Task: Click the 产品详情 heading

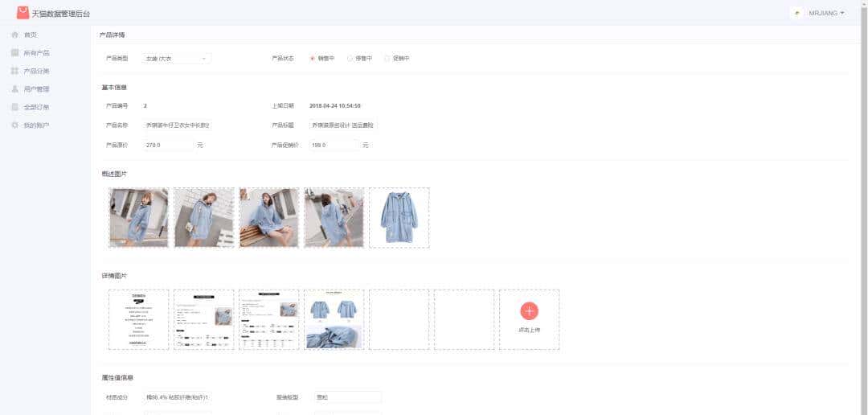Action: (x=113, y=35)
